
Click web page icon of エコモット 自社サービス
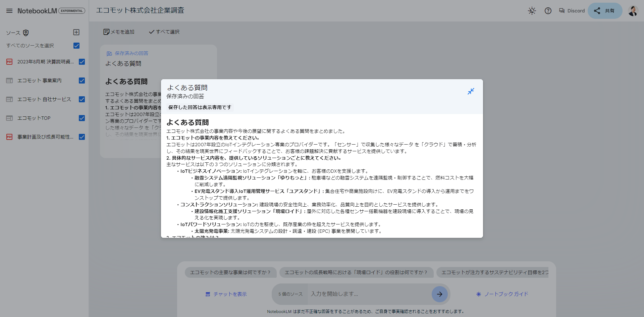pyautogui.click(x=9, y=99)
